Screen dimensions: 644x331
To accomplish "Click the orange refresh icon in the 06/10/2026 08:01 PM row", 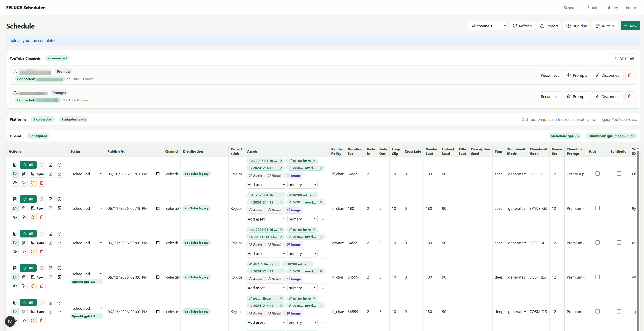I will pos(33,183).
